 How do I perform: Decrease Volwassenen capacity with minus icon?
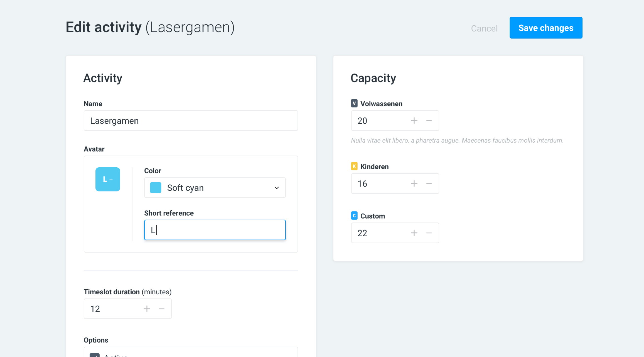429,121
